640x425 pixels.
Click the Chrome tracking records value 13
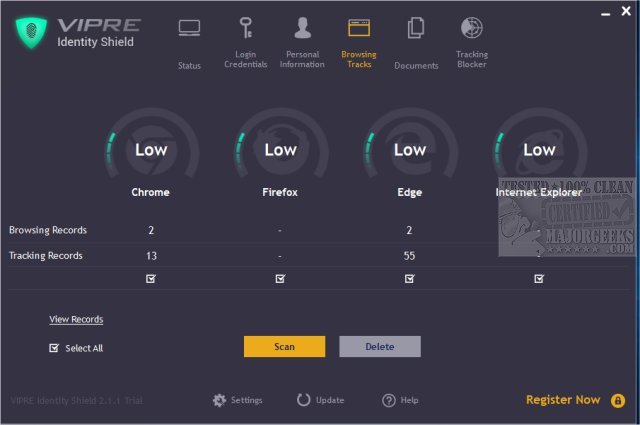[x=151, y=256]
